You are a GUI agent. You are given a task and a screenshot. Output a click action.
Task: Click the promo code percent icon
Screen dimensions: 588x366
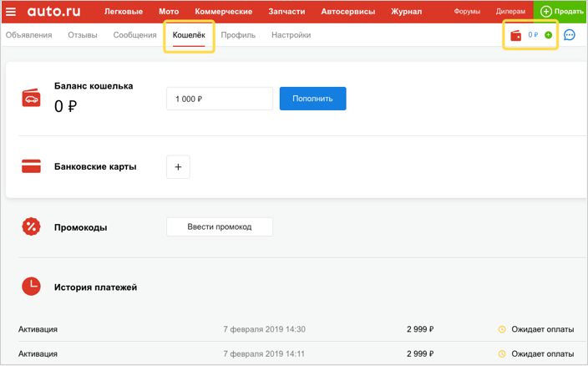(x=31, y=226)
